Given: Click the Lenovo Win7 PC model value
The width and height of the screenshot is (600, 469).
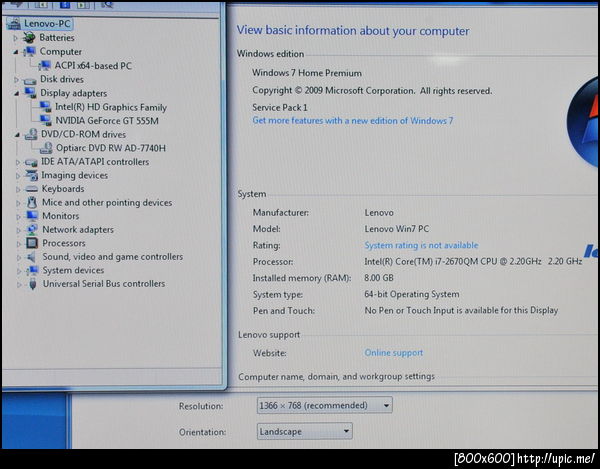Looking at the screenshot, I should (397, 229).
